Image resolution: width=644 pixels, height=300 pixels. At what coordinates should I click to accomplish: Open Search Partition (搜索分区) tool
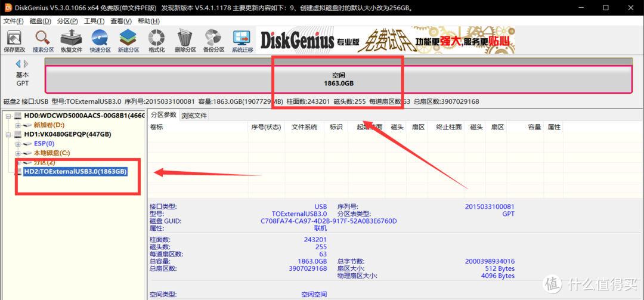click(x=43, y=41)
